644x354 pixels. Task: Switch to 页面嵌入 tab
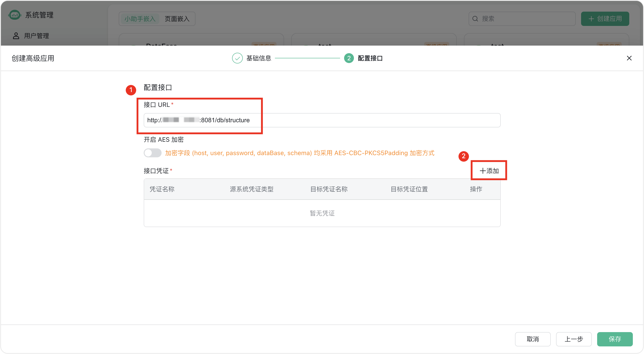click(x=177, y=19)
